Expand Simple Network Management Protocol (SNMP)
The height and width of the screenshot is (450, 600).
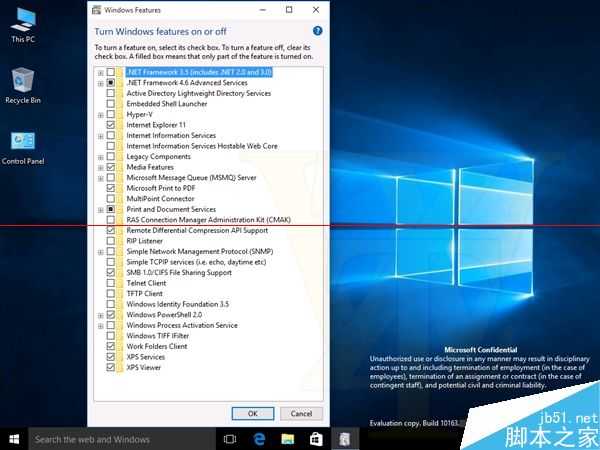coord(100,252)
